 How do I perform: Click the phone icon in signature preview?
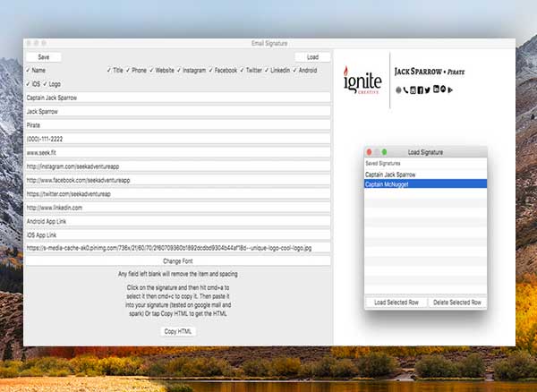tap(405, 90)
